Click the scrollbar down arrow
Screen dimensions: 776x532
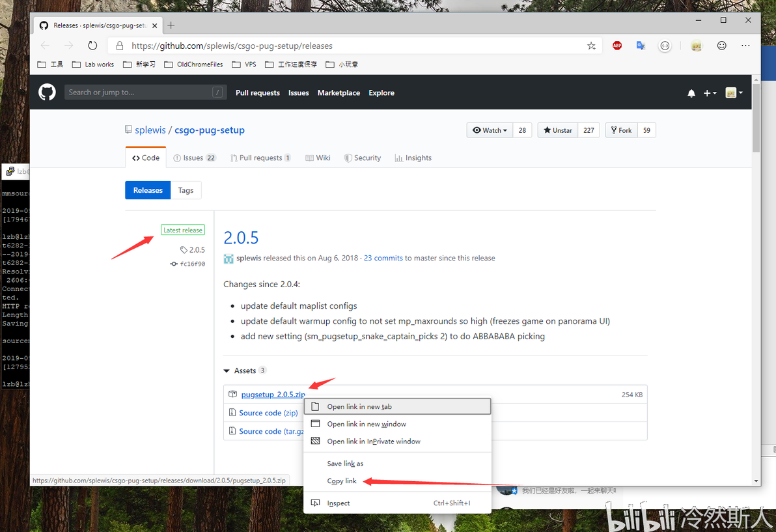coord(756,481)
